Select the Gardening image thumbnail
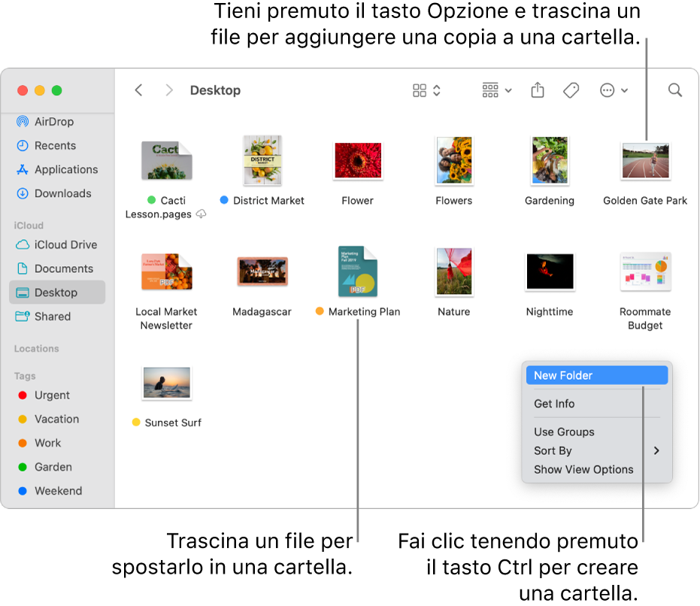 click(550, 160)
